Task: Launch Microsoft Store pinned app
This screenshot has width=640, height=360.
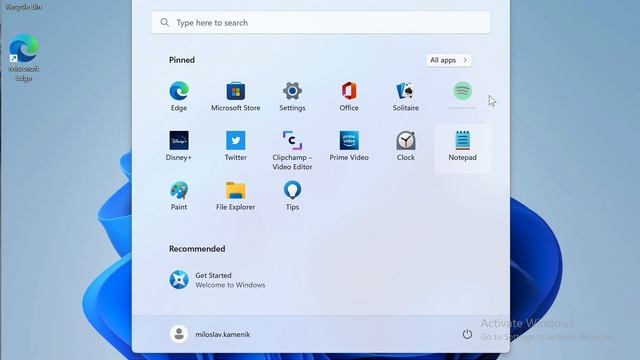Action: (236, 97)
